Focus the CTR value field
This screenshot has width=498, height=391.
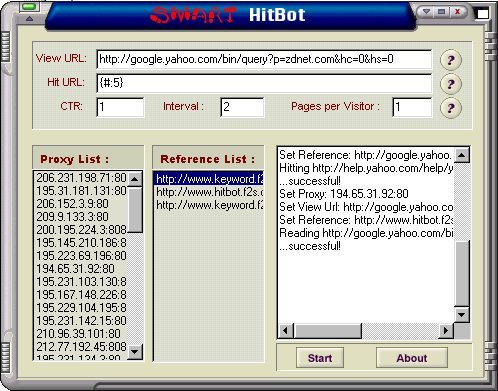click(x=120, y=107)
